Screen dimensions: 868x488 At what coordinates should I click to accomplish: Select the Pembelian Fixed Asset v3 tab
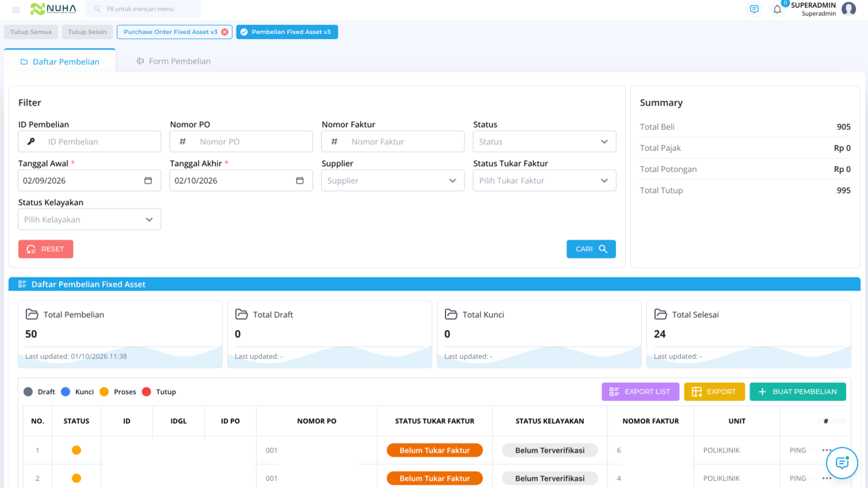[287, 32]
